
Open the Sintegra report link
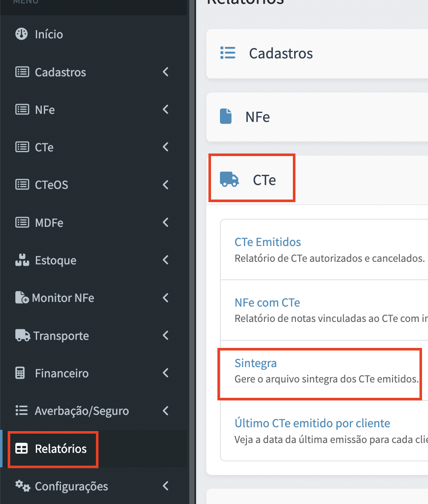click(255, 363)
